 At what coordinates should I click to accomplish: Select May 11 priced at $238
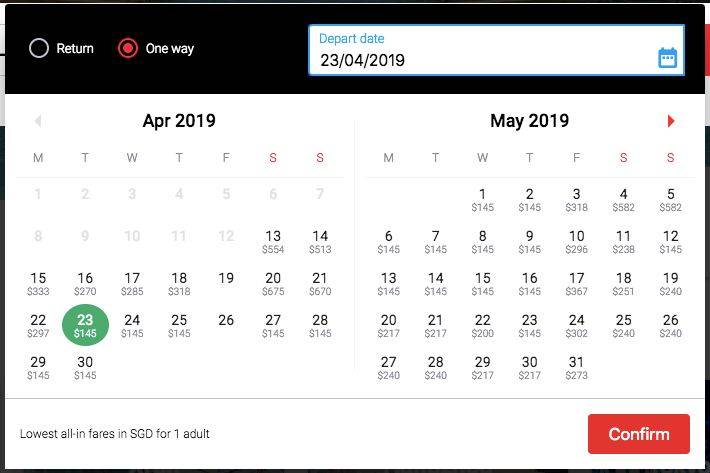(x=623, y=242)
